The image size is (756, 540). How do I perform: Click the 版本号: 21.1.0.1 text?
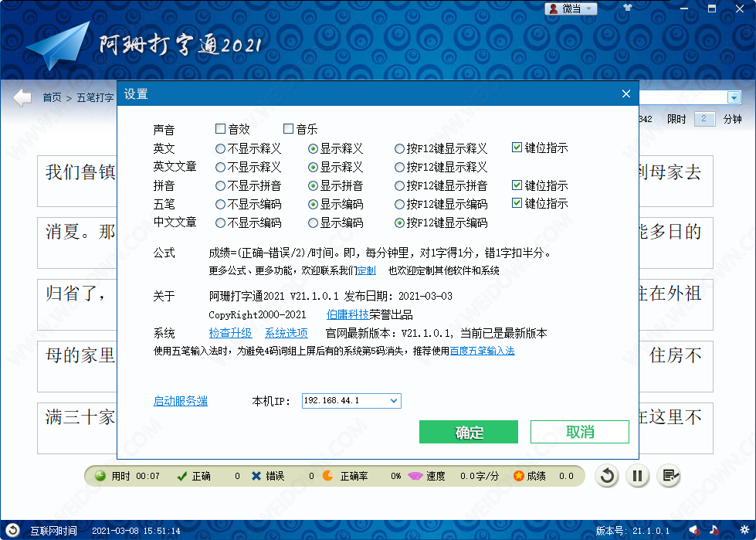632,531
